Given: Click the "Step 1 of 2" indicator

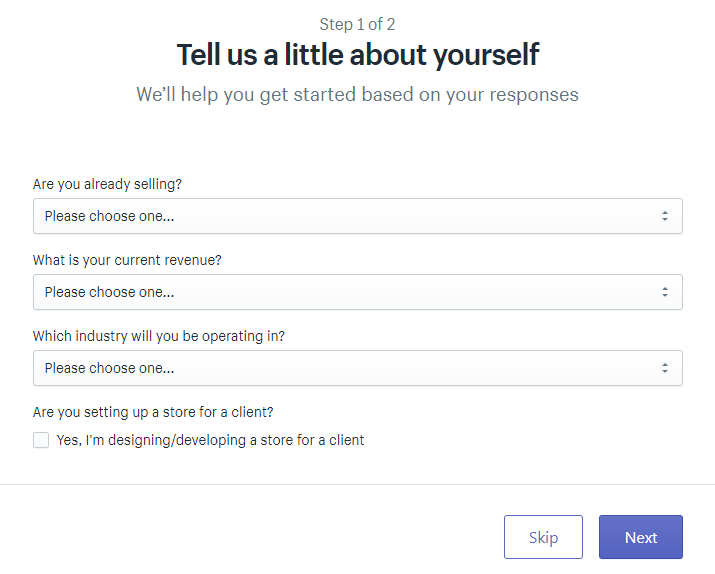Looking at the screenshot, I should [357, 24].
